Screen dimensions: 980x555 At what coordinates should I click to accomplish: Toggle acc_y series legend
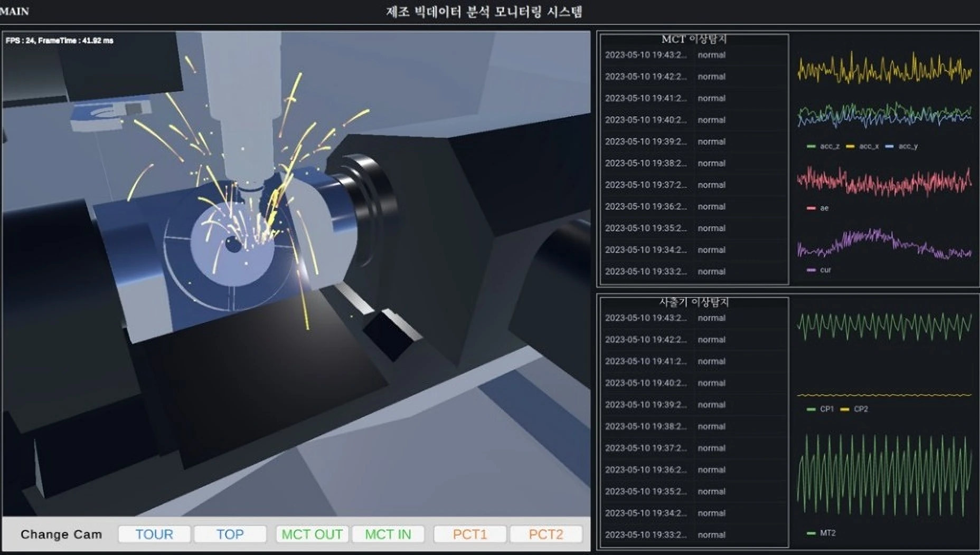coord(901,146)
